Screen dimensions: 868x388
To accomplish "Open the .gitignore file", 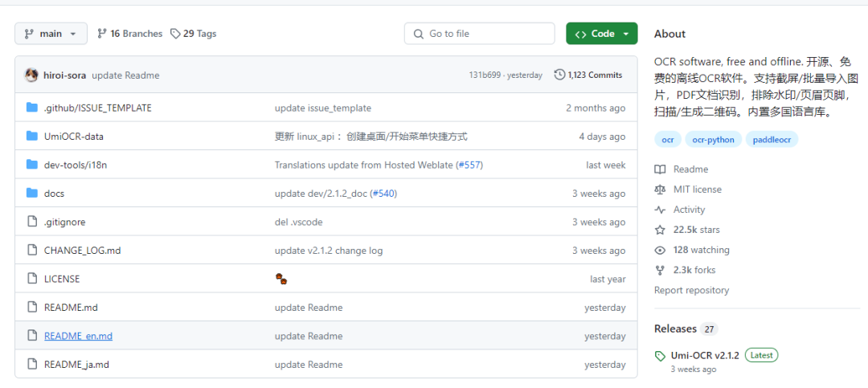I will point(65,222).
